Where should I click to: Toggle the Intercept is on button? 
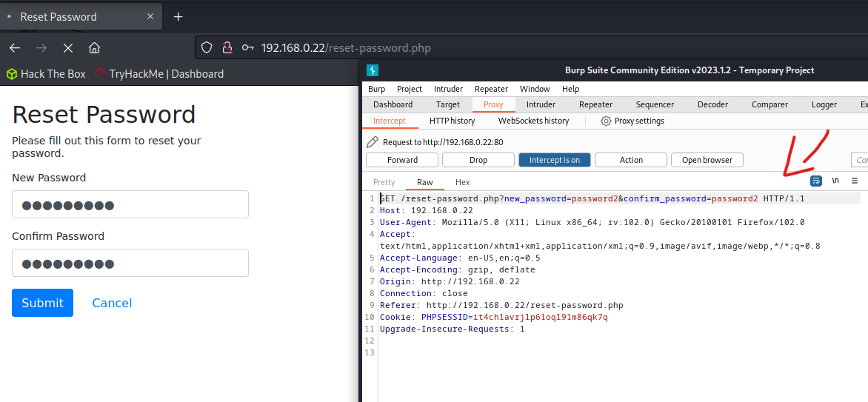555,160
